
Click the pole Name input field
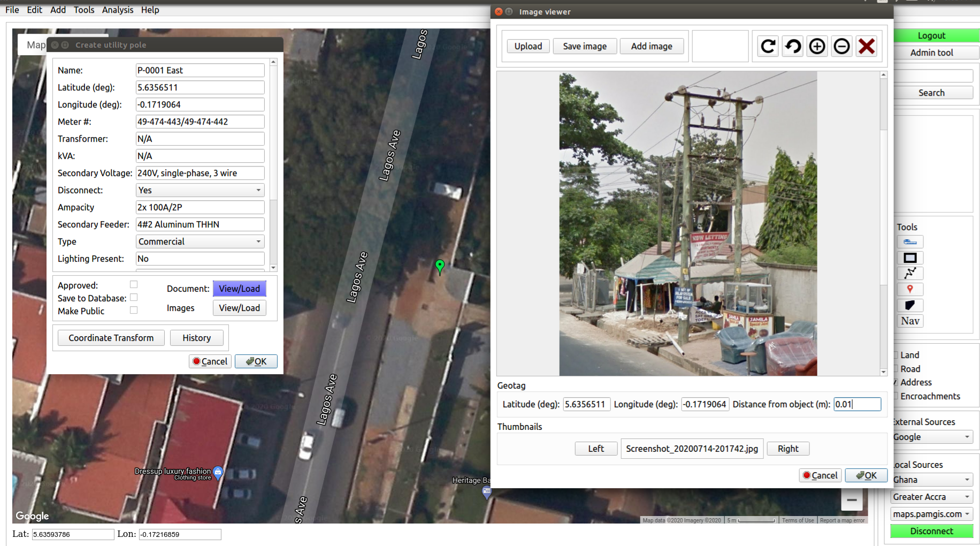200,70
